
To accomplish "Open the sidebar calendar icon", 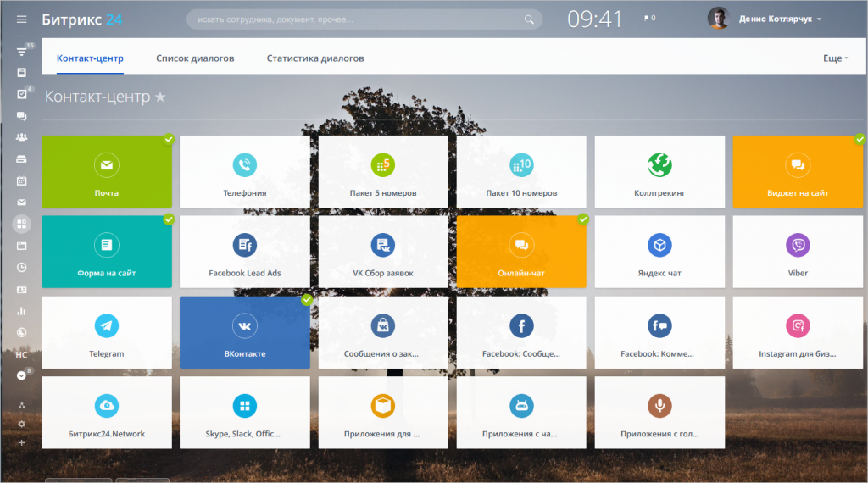I will point(21,181).
